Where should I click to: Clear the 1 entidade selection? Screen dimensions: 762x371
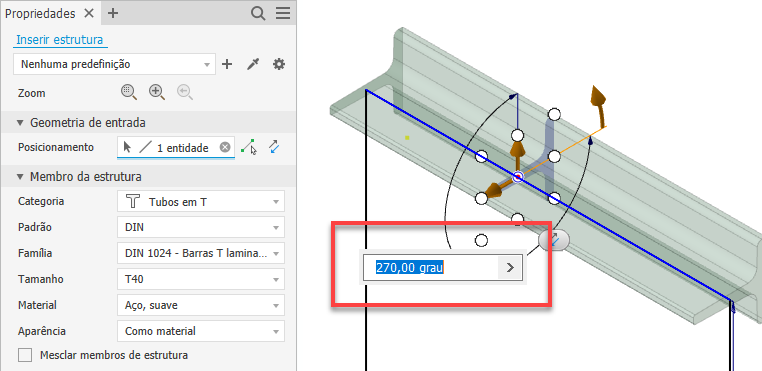[225, 147]
